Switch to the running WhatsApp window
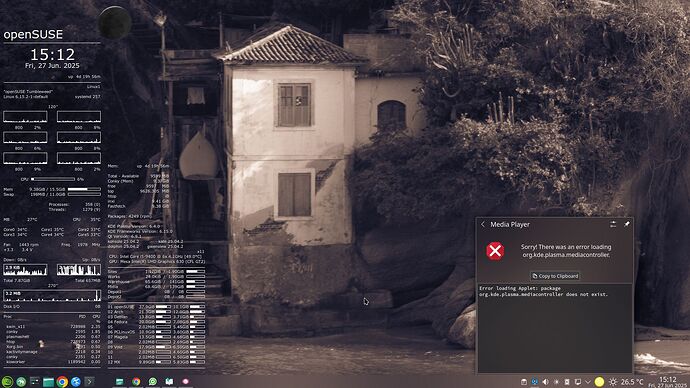This screenshot has height=388, width=690. (x=152, y=381)
